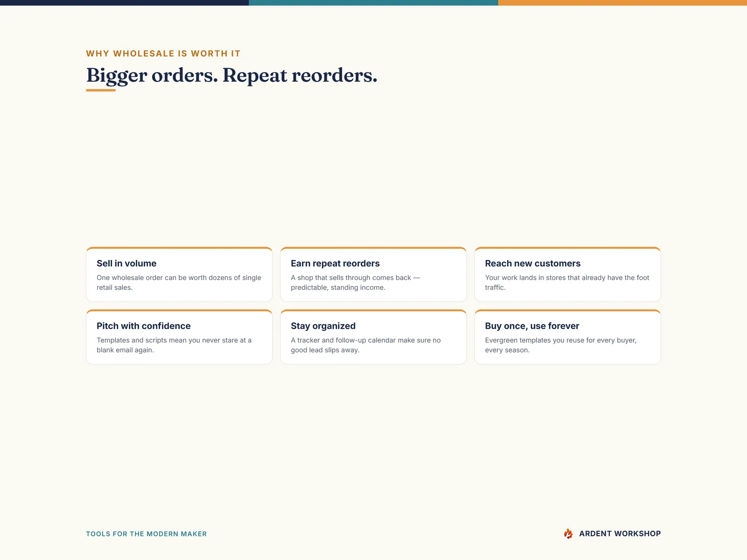The width and height of the screenshot is (747, 560).
Task: Select the 'Reach new customers' card title
Action: click(533, 263)
